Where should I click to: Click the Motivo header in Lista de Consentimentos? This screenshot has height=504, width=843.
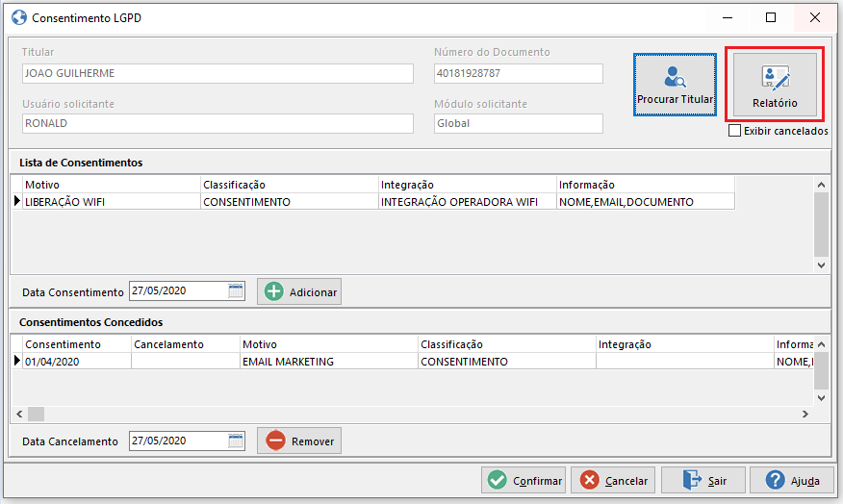pos(112,185)
